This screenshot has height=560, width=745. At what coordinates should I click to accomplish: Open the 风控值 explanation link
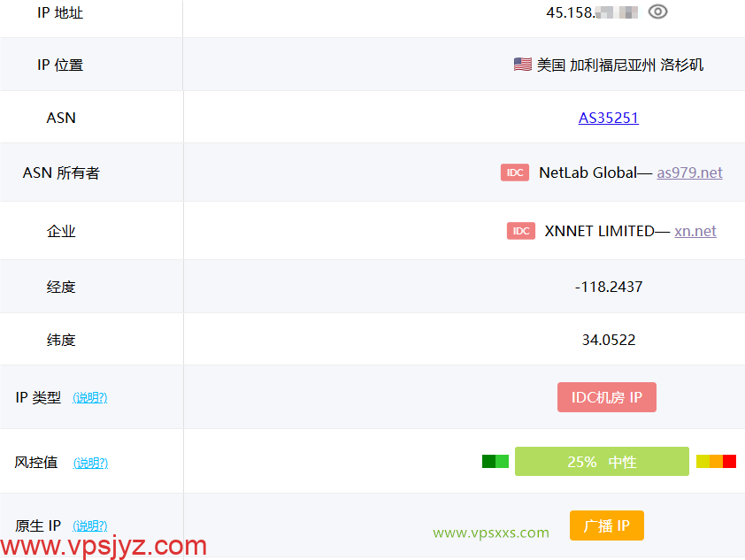coord(91,463)
